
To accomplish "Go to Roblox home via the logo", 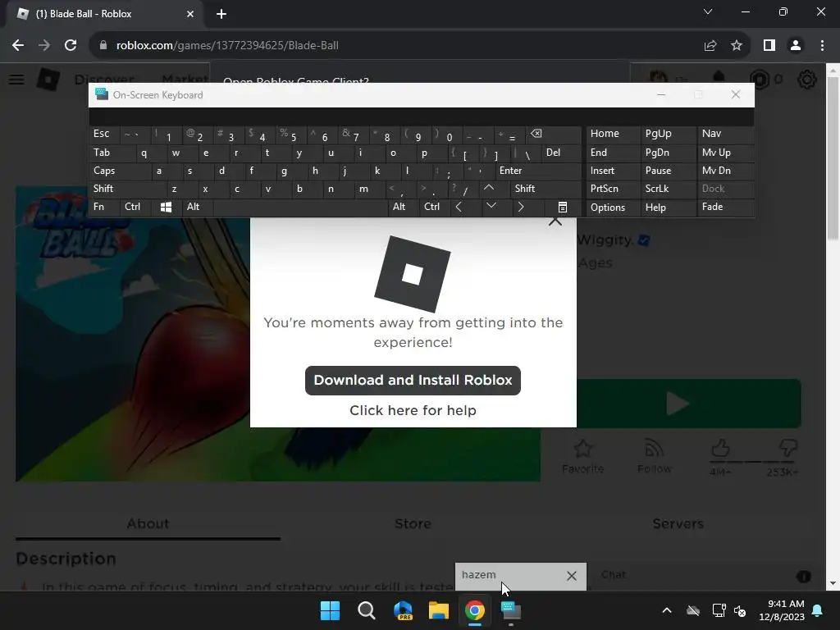I will (48, 80).
